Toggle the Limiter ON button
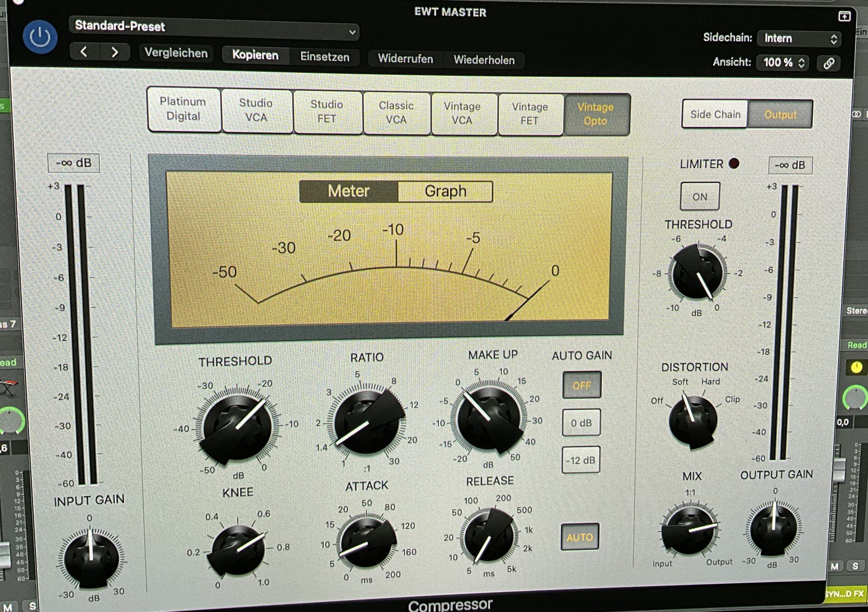The height and width of the screenshot is (612, 868). coord(699,197)
